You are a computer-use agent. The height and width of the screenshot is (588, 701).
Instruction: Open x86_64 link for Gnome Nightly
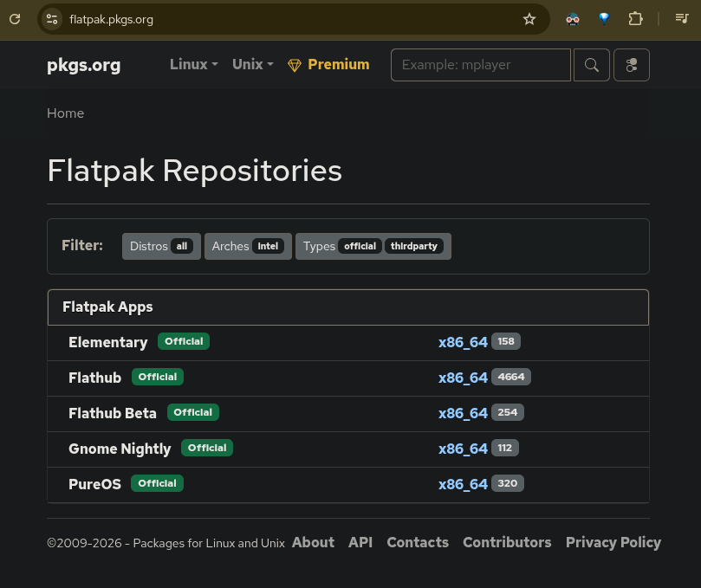[x=463, y=449]
